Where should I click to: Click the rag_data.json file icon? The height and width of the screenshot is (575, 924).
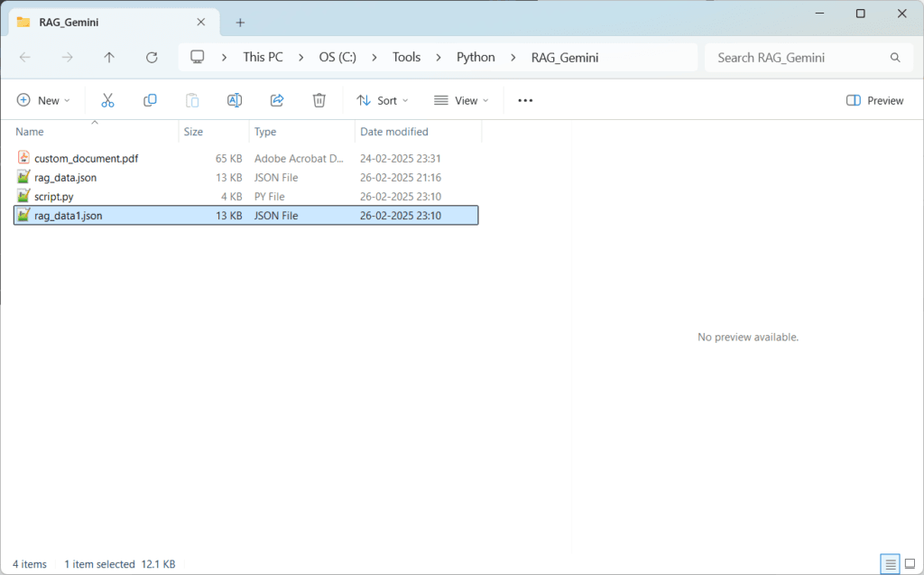[x=23, y=177]
